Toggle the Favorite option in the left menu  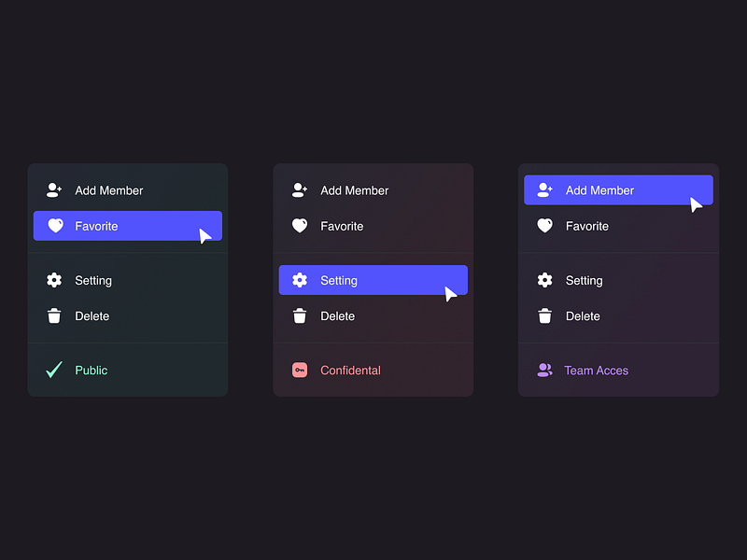(x=127, y=226)
